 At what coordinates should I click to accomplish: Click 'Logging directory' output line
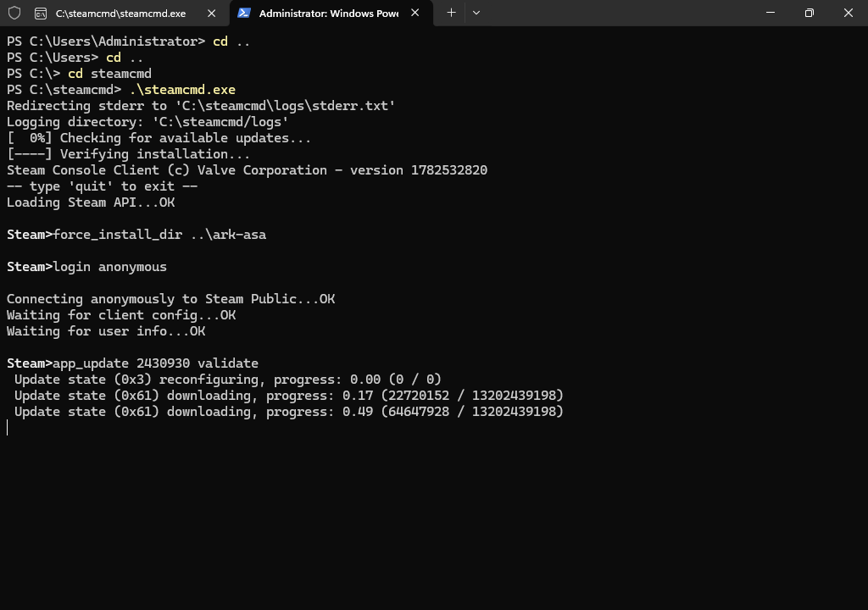[x=147, y=122]
